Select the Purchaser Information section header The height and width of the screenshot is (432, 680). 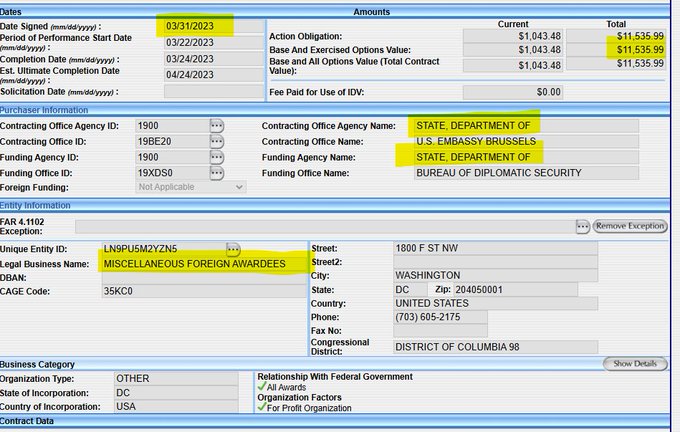(45, 110)
